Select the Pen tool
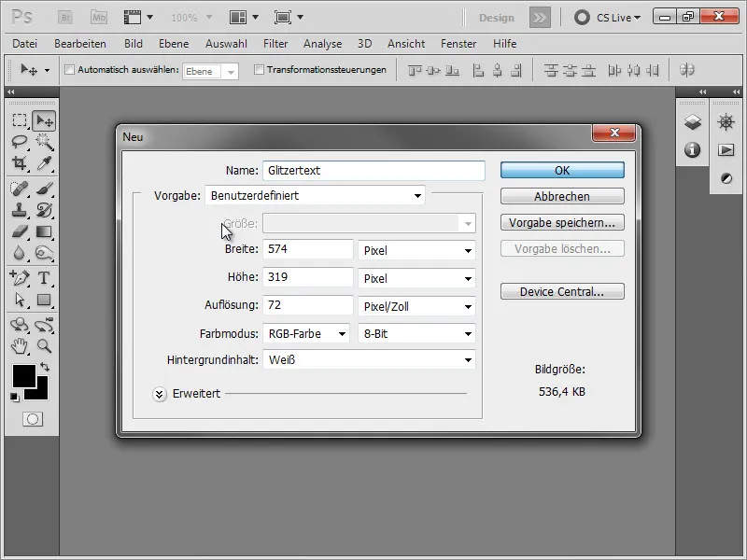This screenshot has width=747, height=560. click(20, 277)
